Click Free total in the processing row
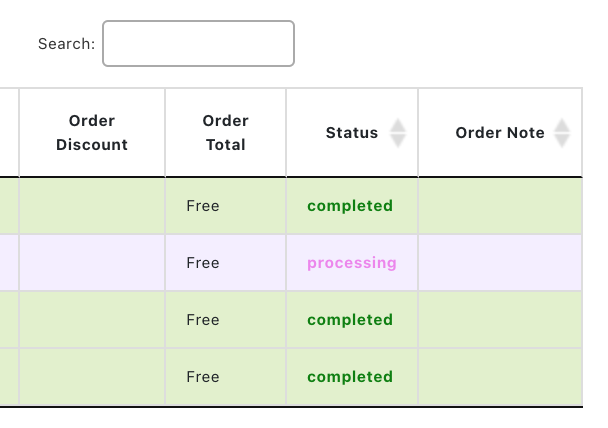This screenshot has height=428, width=608. [x=203, y=263]
